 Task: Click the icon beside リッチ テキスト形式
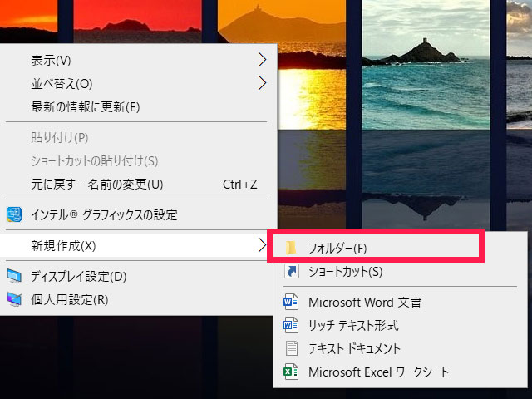point(291,325)
